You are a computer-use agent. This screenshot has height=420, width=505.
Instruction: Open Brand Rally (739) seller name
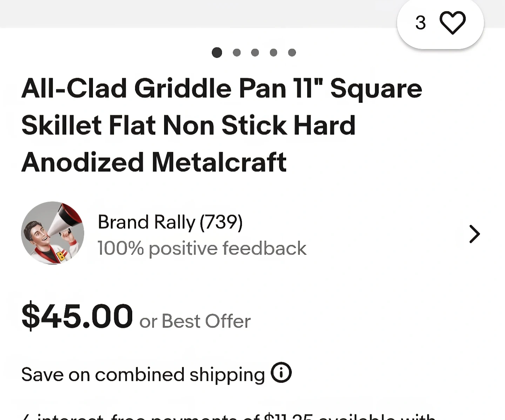point(170,222)
